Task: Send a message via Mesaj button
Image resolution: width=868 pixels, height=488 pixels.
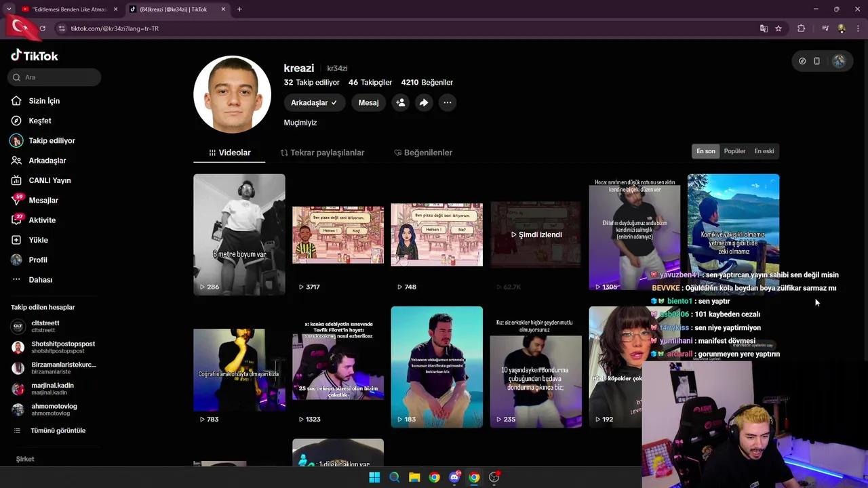Action: [x=368, y=102]
